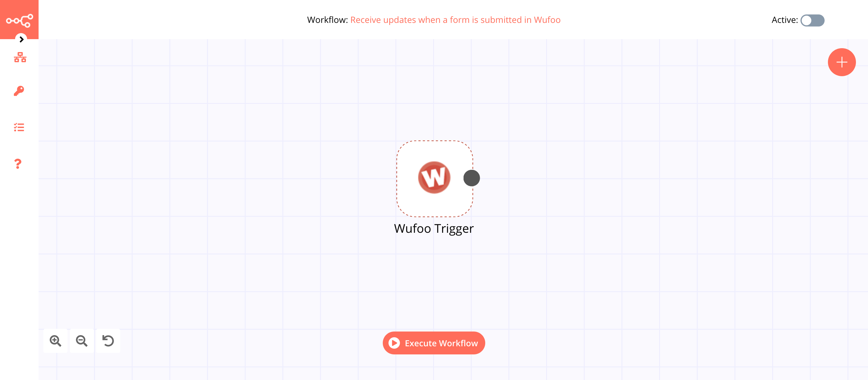Click the sidebar expand arrow
This screenshot has height=380, width=868.
tap(21, 39)
